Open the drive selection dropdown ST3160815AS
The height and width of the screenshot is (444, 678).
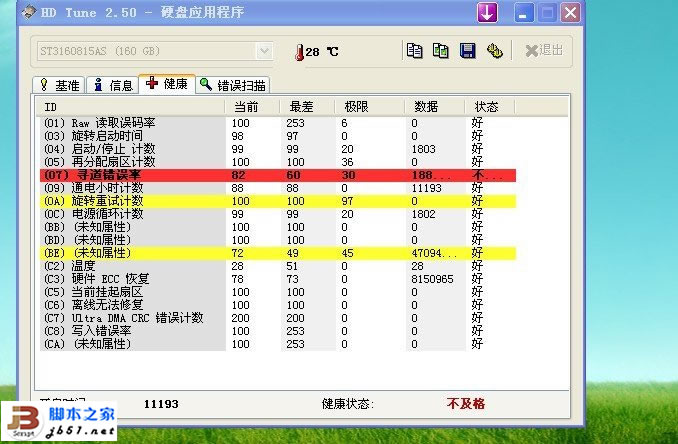coord(155,51)
